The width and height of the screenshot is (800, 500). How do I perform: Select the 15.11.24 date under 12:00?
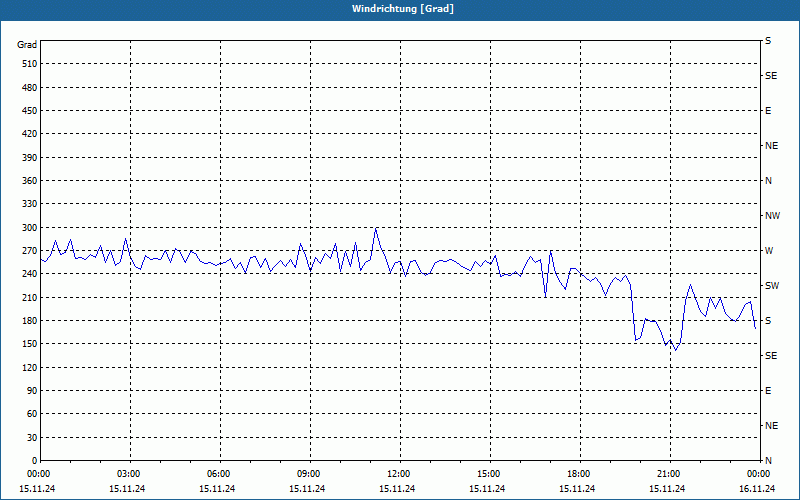[397, 489]
